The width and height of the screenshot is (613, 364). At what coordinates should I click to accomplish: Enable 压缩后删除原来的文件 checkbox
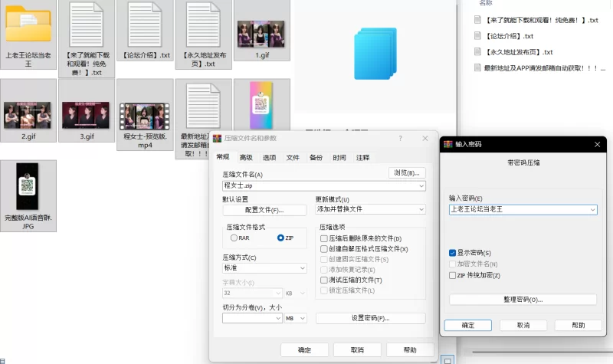[324, 238]
